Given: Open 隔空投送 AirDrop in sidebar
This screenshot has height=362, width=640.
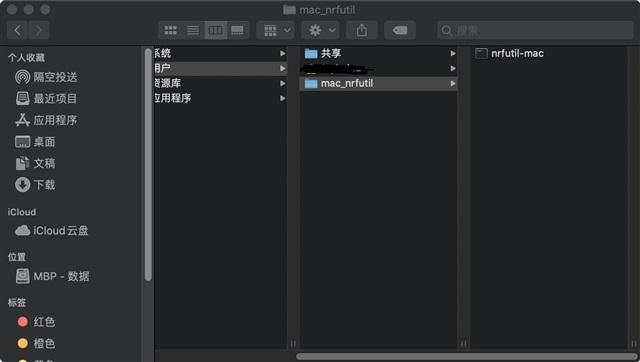Looking at the screenshot, I should click(x=46, y=77).
